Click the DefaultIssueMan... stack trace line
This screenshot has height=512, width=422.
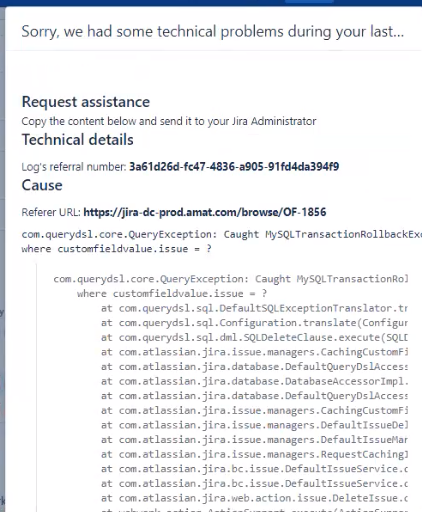click(x=254, y=440)
